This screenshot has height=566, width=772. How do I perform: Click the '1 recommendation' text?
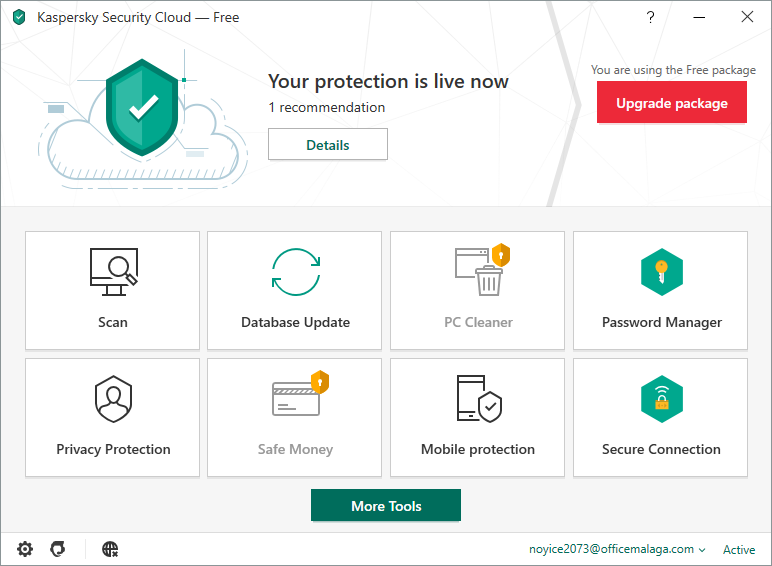(326, 107)
